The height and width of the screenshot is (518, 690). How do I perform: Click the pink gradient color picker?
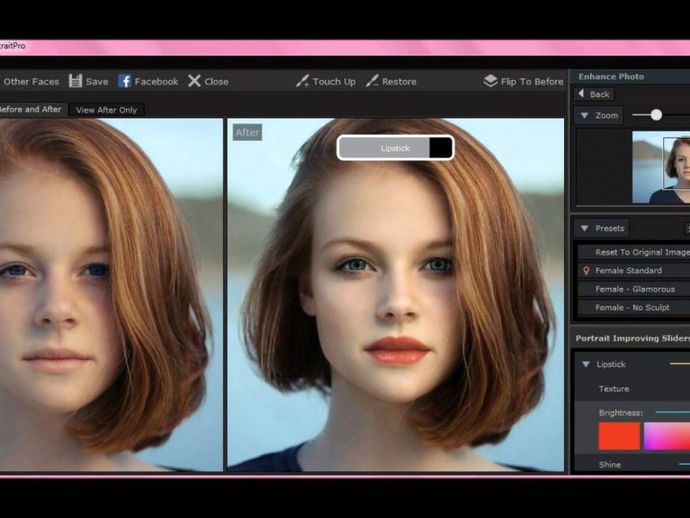point(667,436)
